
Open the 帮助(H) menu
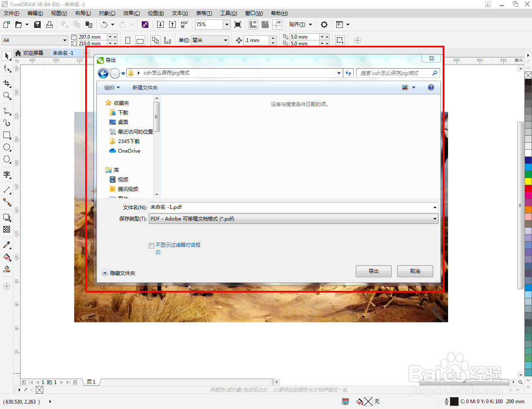(x=279, y=13)
